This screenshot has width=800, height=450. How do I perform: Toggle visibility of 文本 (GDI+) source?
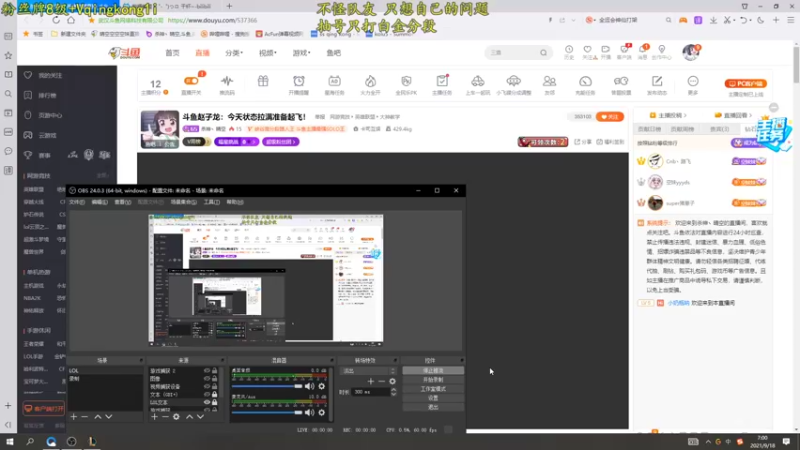point(207,394)
